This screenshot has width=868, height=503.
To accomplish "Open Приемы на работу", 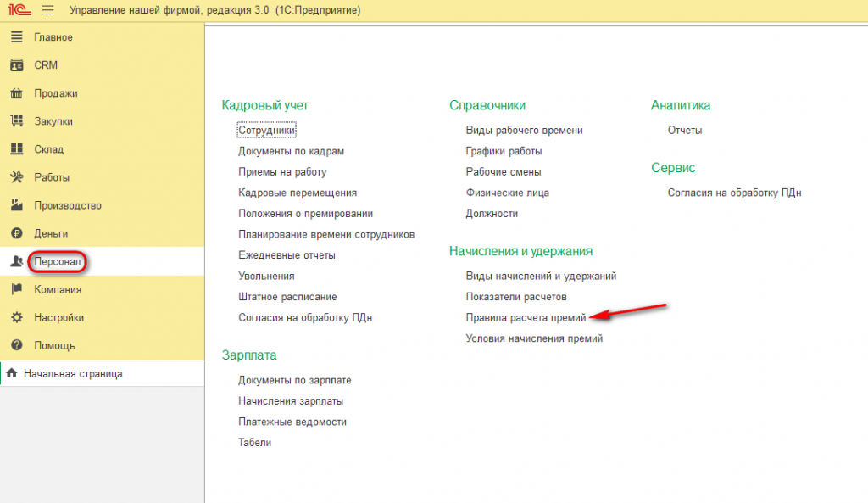I will [x=282, y=171].
